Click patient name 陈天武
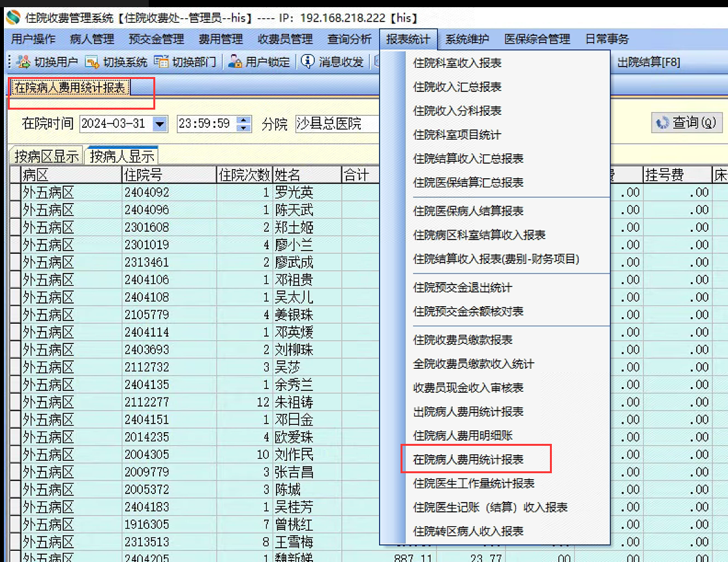 click(294, 210)
